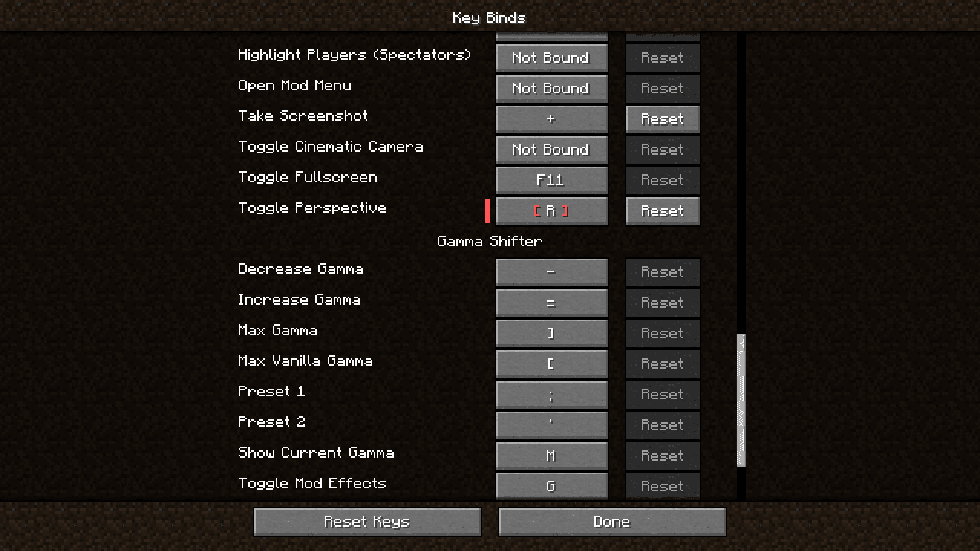Click Reset button for Show Current Gamma

663,456
